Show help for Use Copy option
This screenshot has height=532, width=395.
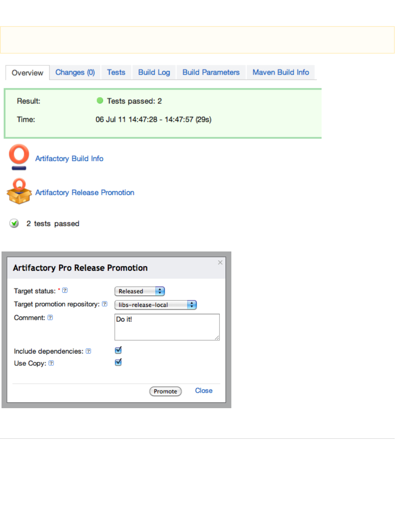pyautogui.click(x=51, y=363)
